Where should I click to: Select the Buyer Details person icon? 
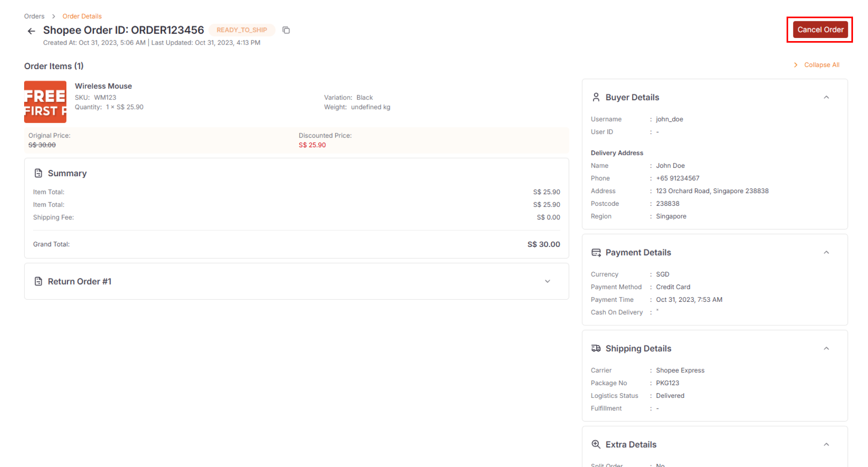click(596, 97)
